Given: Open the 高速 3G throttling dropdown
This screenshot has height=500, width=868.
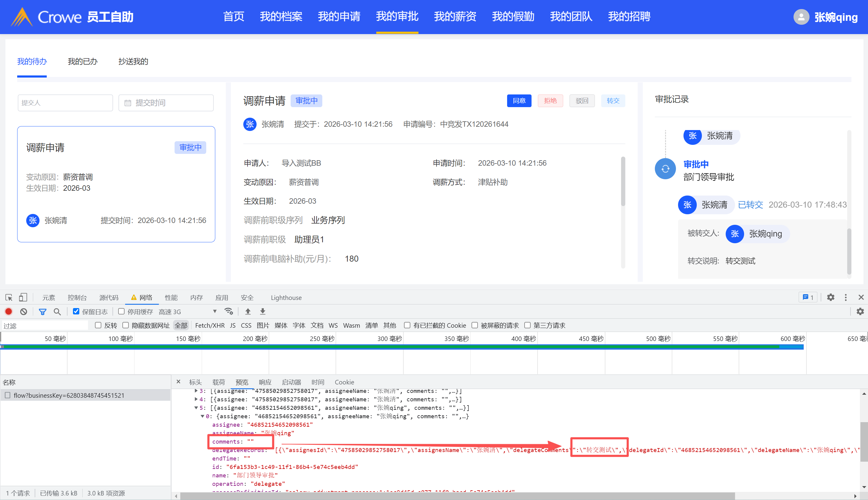Looking at the screenshot, I should click(187, 311).
